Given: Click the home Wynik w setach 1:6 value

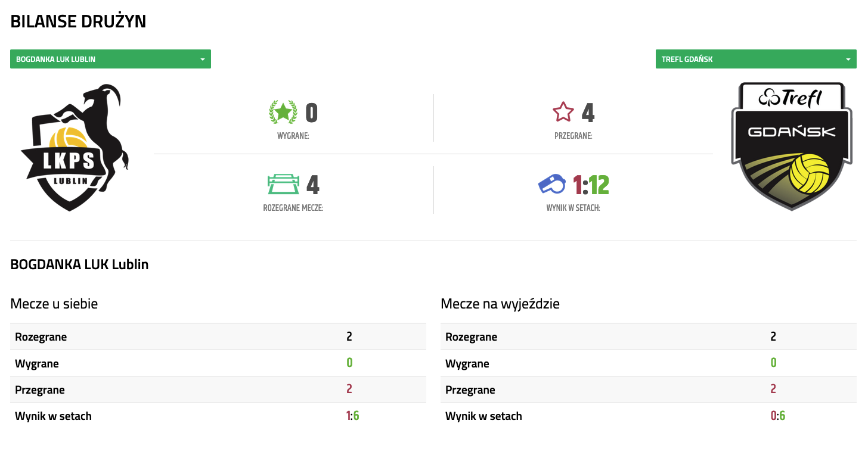Looking at the screenshot, I should 353,416.
